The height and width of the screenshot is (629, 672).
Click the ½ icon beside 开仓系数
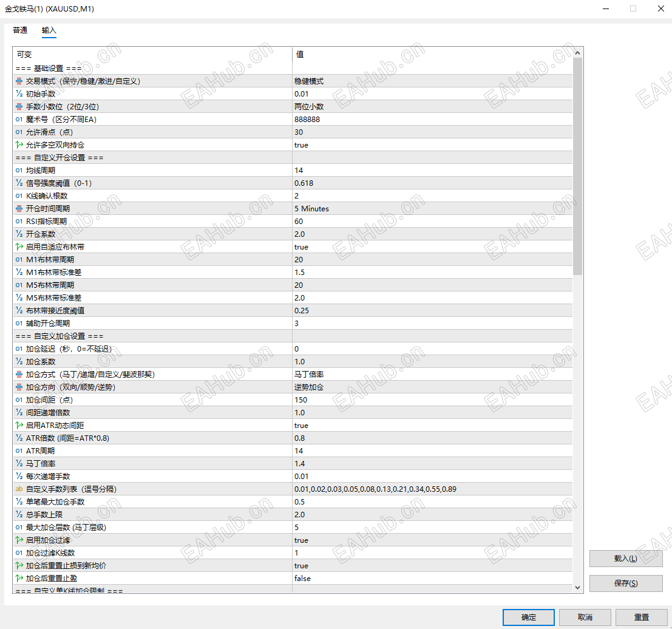(x=19, y=234)
